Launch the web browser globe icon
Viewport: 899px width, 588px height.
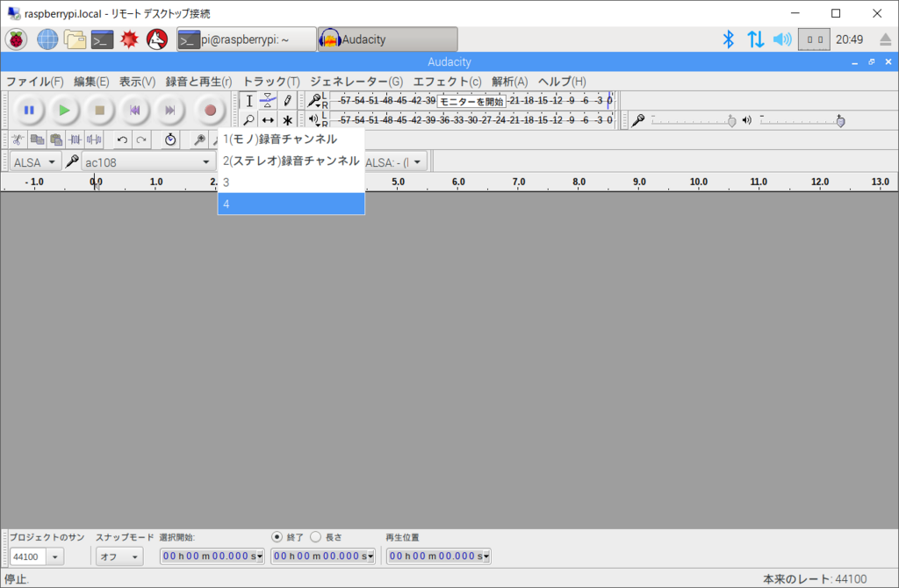coord(47,39)
